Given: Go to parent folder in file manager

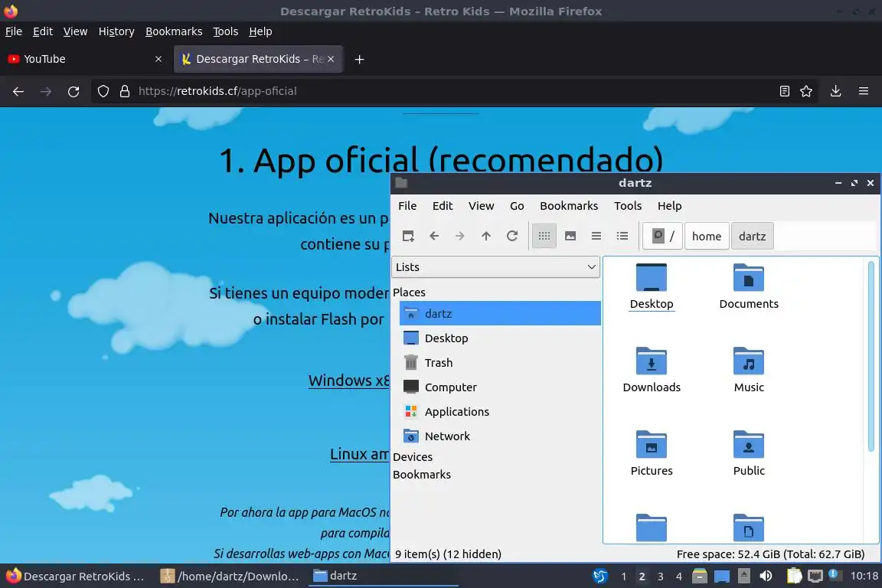Looking at the screenshot, I should click(x=486, y=236).
